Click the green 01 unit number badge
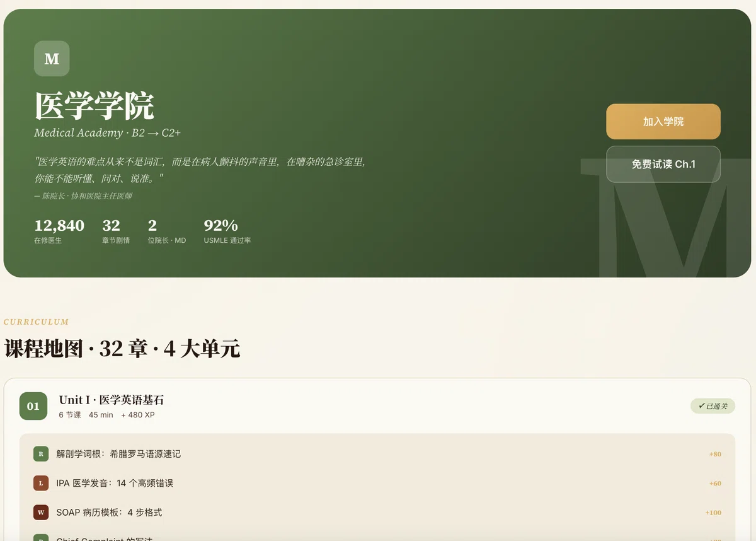This screenshot has width=756, height=541. [x=33, y=406]
